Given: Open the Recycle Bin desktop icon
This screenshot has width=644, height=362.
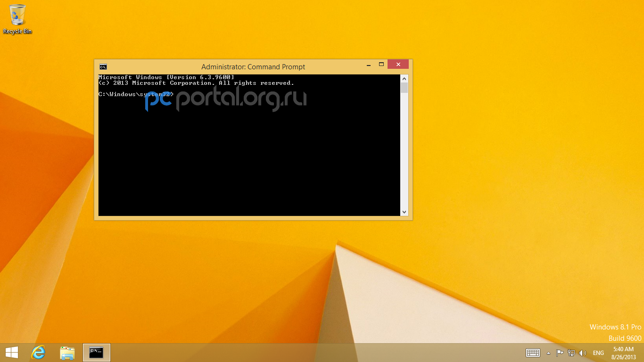Looking at the screenshot, I should click(x=17, y=19).
